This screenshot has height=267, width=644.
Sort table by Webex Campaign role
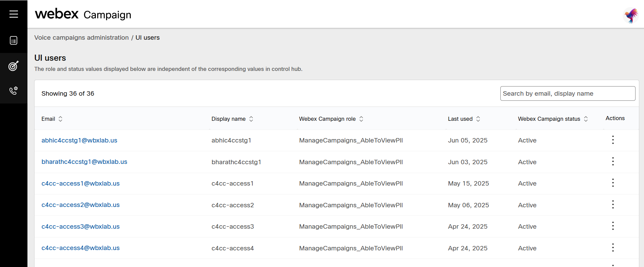coord(361,119)
